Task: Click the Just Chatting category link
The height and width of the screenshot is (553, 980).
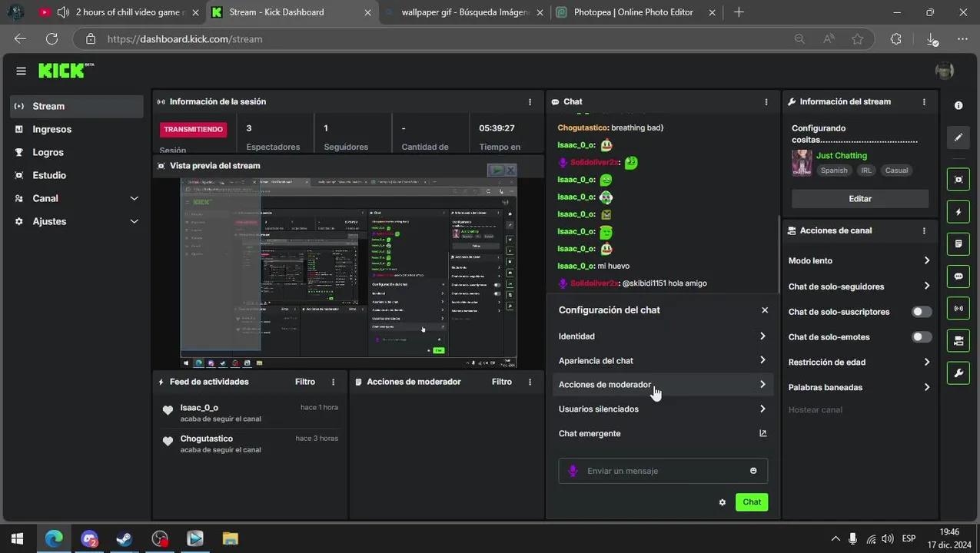Action: click(842, 156)
